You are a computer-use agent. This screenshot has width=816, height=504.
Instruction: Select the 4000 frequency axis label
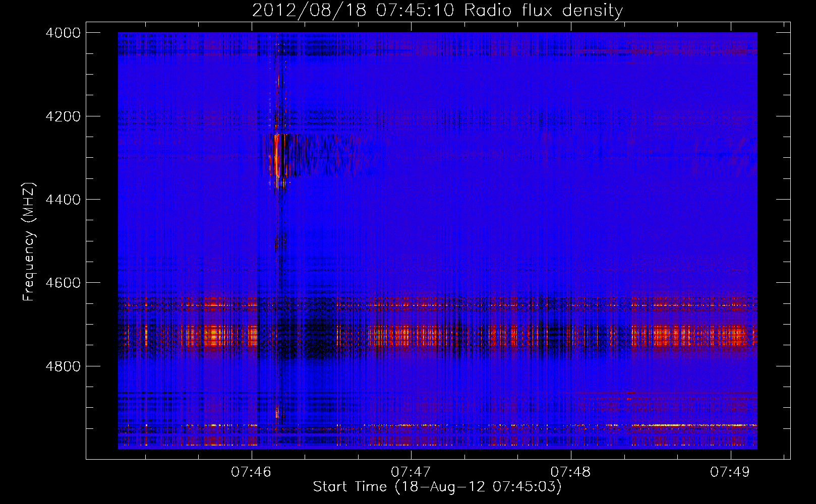pyautogui.click(x=63, y=33)
